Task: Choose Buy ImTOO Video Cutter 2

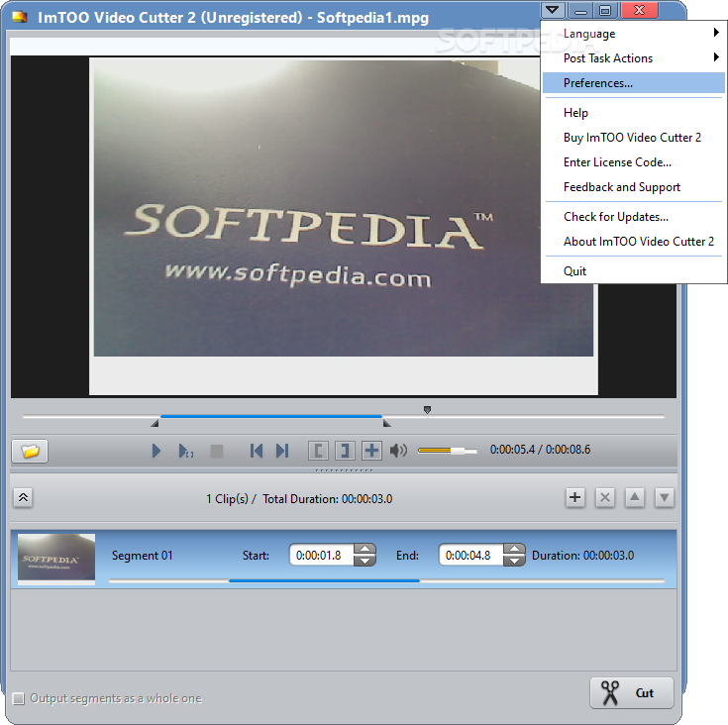Action: point(634,138)
